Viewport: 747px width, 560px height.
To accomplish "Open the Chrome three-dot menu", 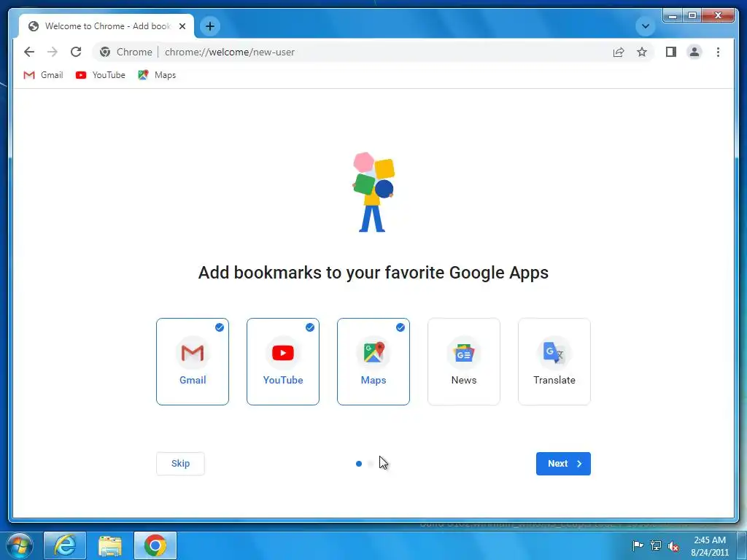I will 718,52.
